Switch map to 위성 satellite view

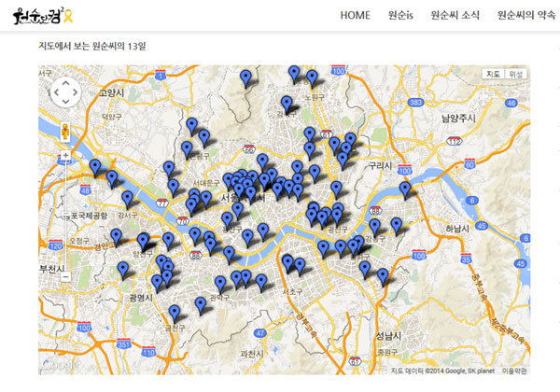coord(516,74)
